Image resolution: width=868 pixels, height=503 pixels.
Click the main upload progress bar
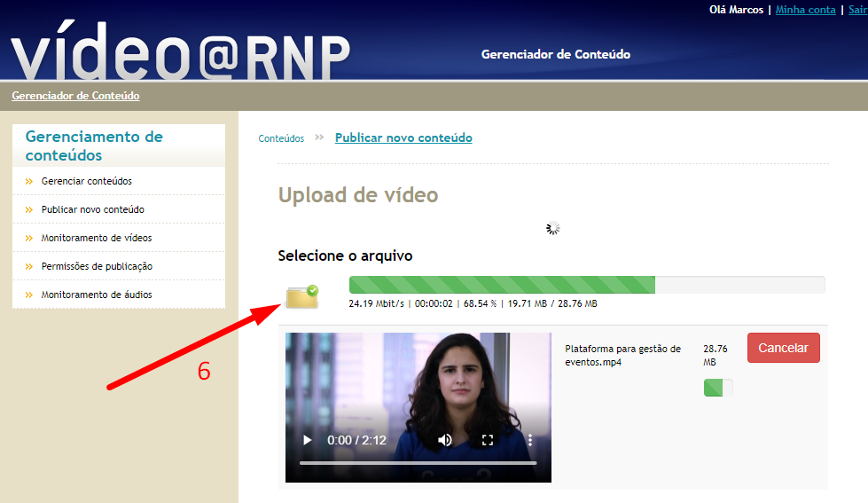click(587, 285)
